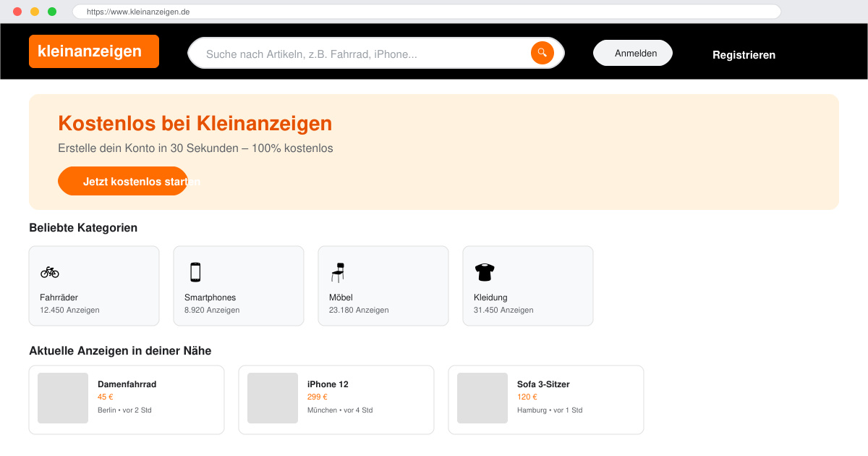Open the iPhone 12 listing title

[x=328, y=384]
